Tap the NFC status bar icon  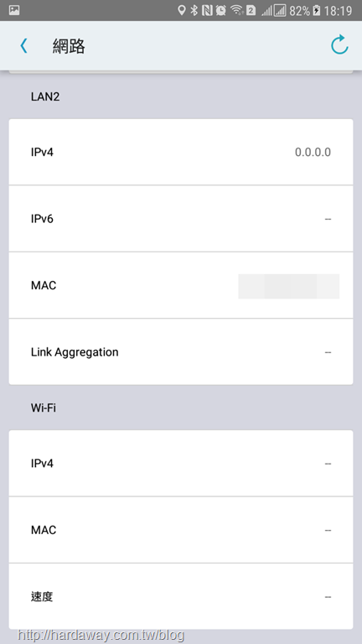point(207,10)
